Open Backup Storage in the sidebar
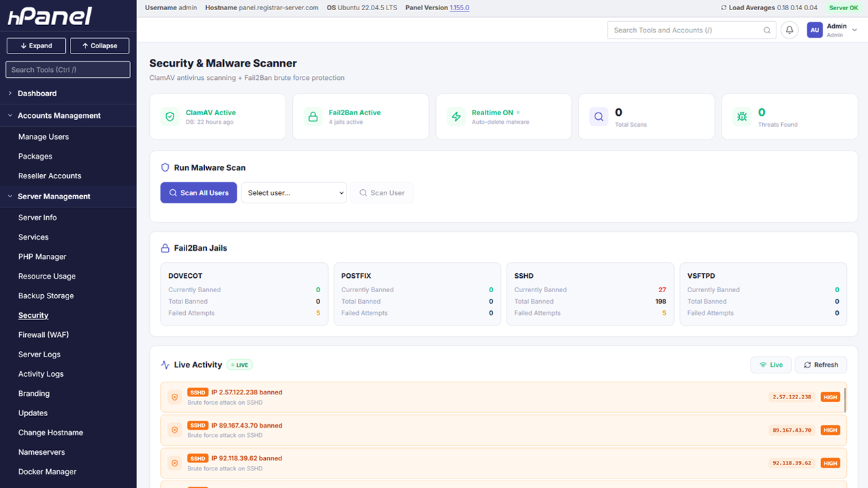Viewport: 868px width, 488px height. pyautogui.click(x=46, y=296)
